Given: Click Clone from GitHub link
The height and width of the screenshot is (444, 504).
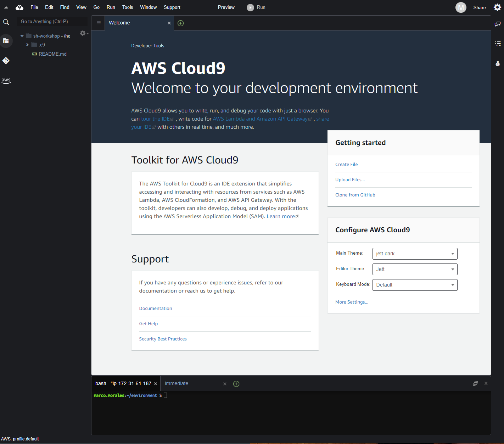Looking at the screenshot, I should tap(355, 195).
